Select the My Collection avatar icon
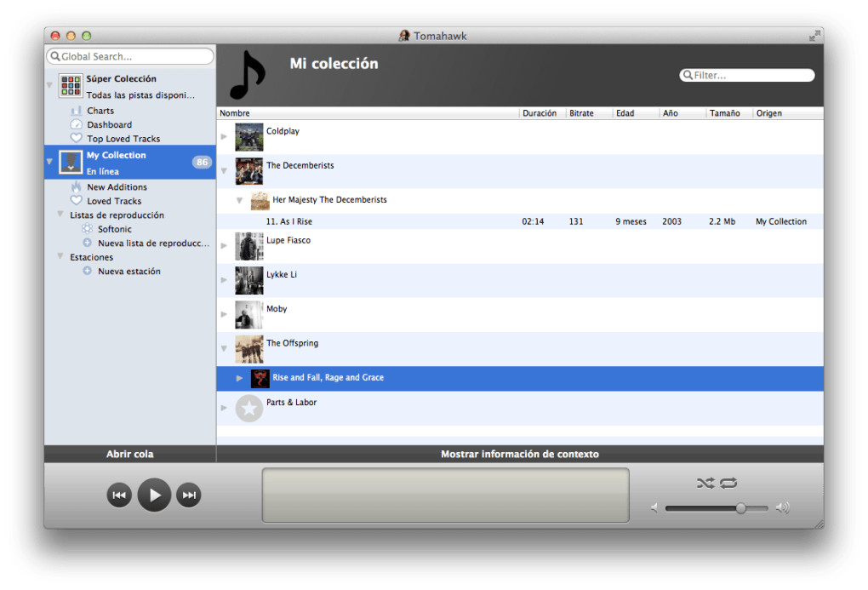The image size is (868, 590). (x=71, y=162)
